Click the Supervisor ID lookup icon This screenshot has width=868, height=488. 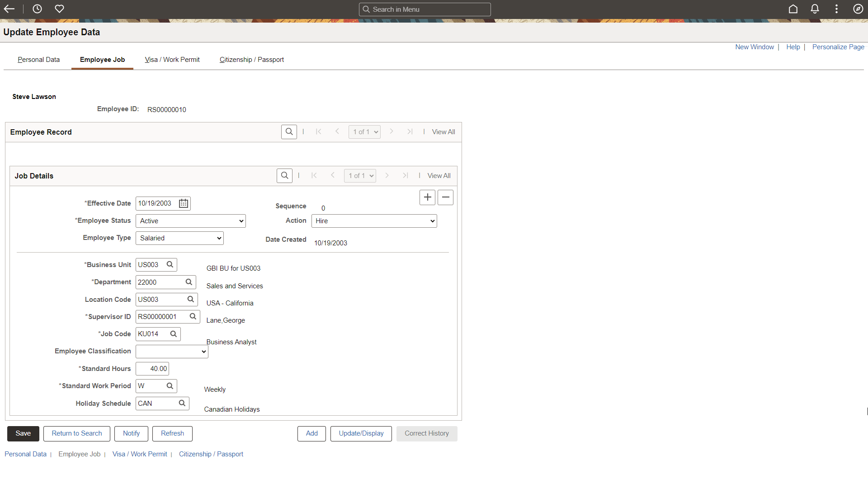point(193,316)
